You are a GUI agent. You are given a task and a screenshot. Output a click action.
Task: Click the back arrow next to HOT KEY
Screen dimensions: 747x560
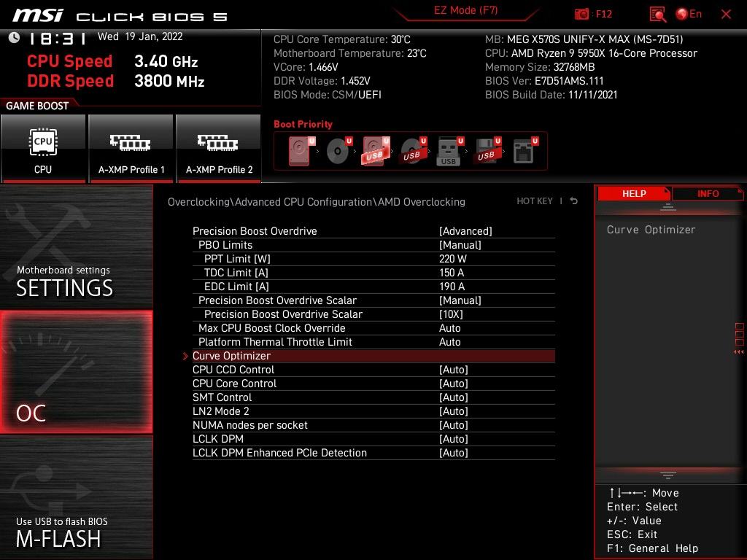[574, 201]
